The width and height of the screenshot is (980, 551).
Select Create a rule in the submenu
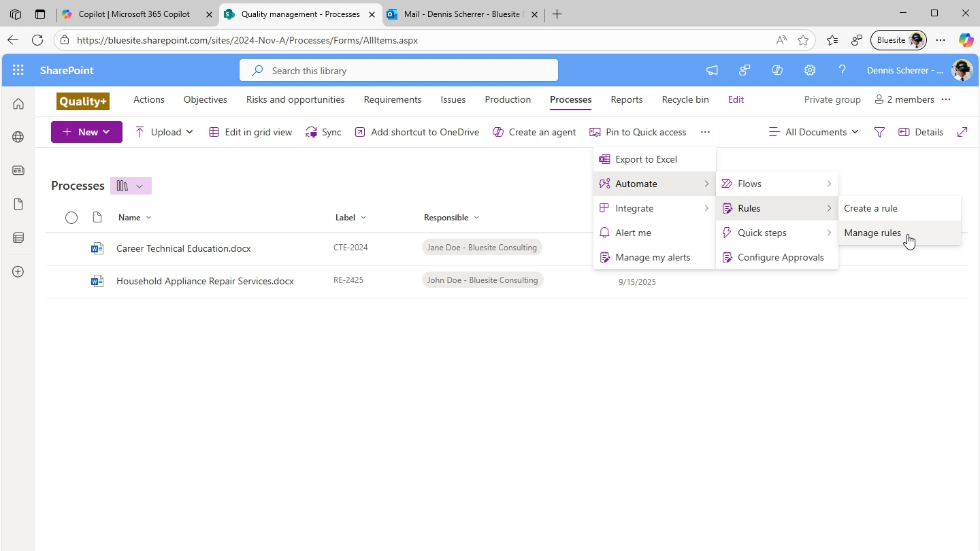tap(900, 208)
